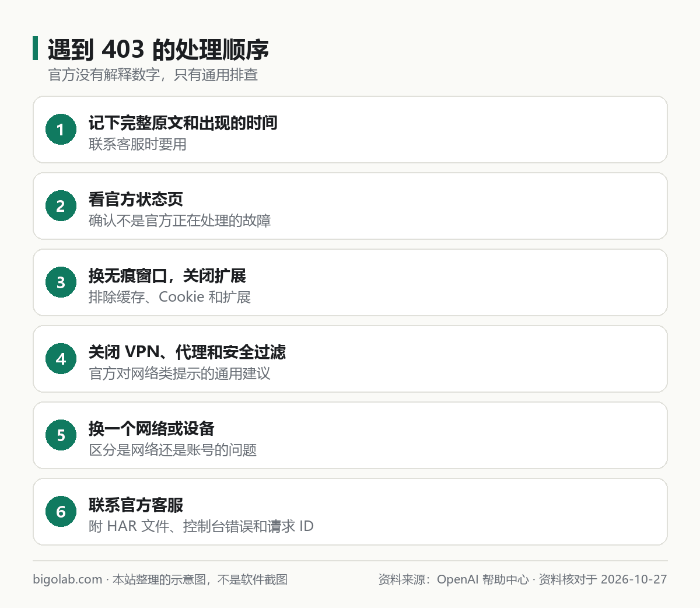This screenshot has height=608, width=700.
Task: Select the title 看官方状态页
Action: [x=136, y=200]
